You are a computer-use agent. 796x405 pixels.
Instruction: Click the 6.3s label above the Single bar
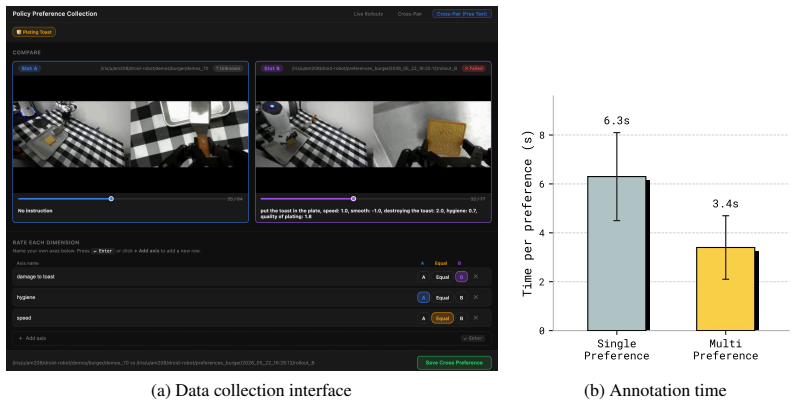coord(616,121)
